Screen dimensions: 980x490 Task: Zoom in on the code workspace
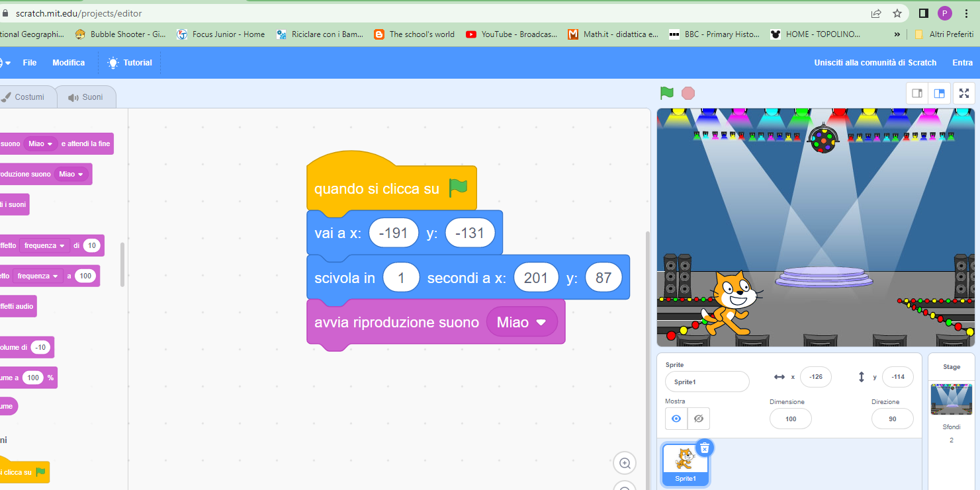(625, 464)
